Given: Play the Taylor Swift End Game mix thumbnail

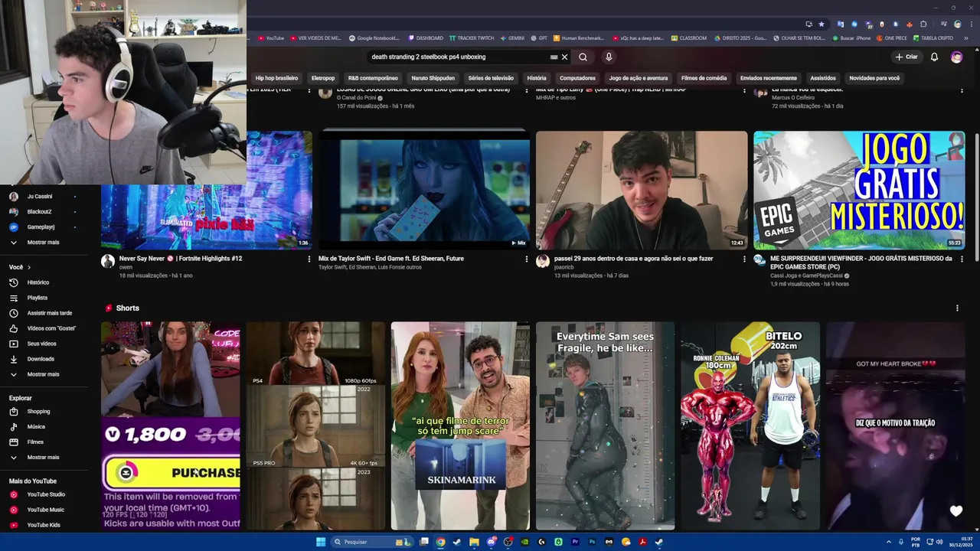Looking at the screenshot, I should (x=424, y=191).
